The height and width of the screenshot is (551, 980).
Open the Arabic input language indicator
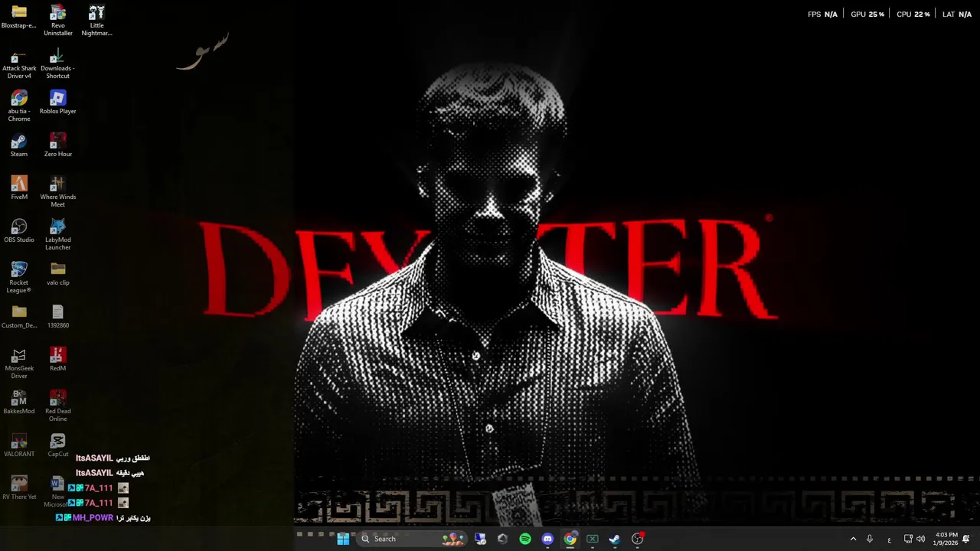(x=889, y=540)
